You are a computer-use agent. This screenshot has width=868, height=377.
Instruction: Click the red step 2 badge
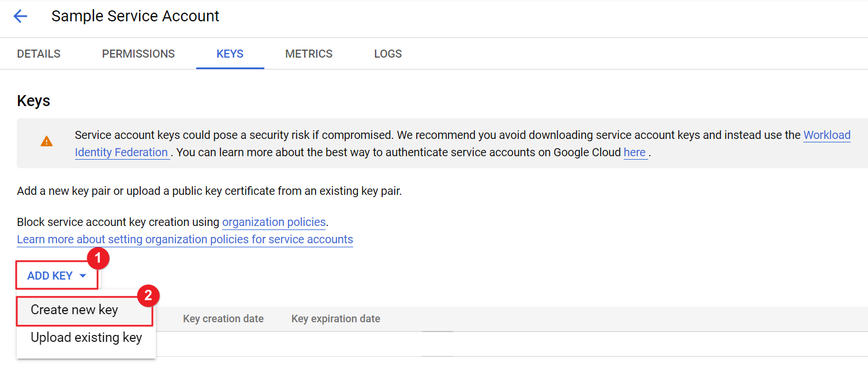point(148,296)
